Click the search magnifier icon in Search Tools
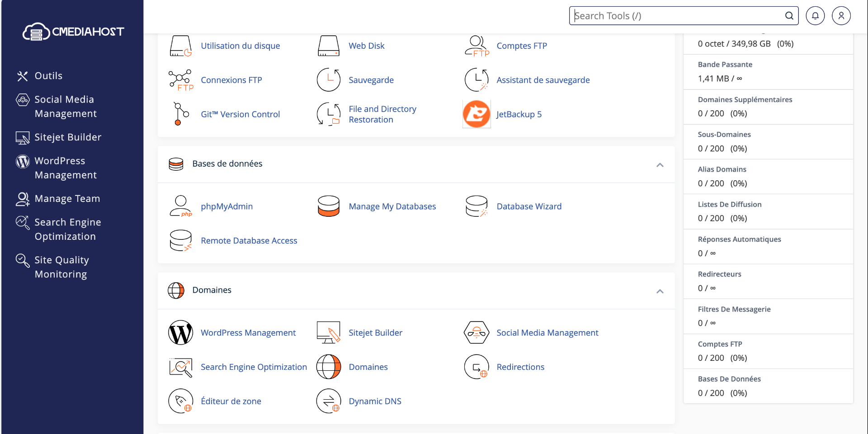 789,16
